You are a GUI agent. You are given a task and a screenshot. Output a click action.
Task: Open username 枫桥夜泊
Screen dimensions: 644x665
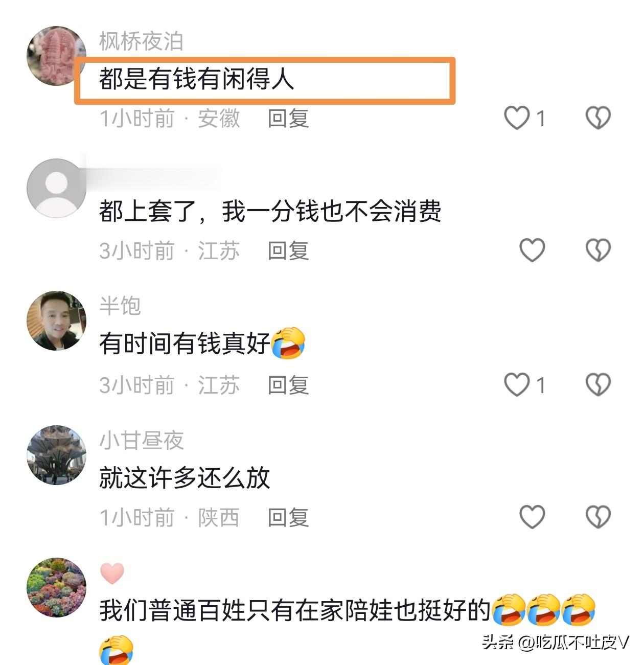[x=141, y=41]
